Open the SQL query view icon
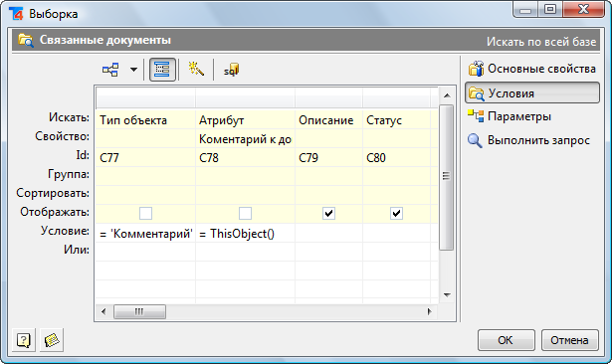Screen dimensions: 612x364 tap(231, 70)
